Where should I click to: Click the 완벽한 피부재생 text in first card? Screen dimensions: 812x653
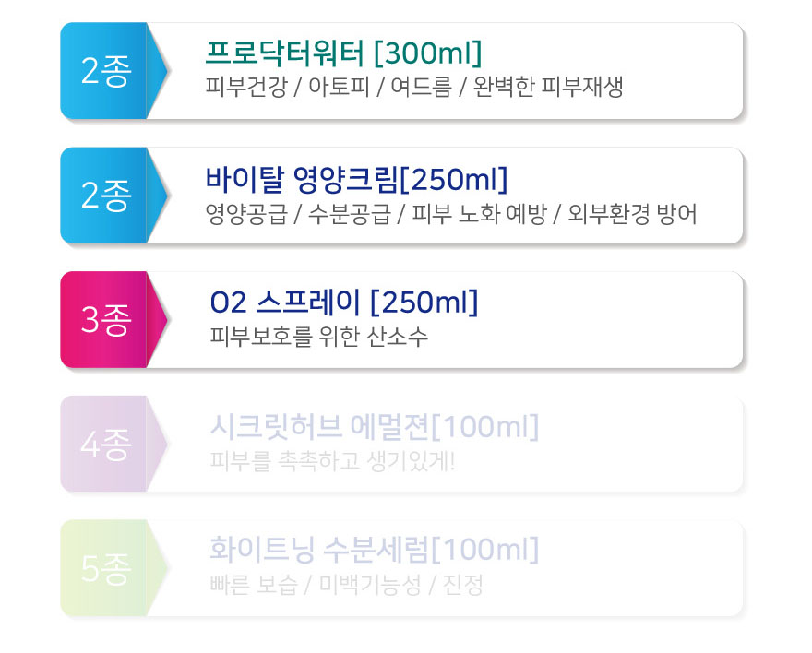[x=548, y=87]
